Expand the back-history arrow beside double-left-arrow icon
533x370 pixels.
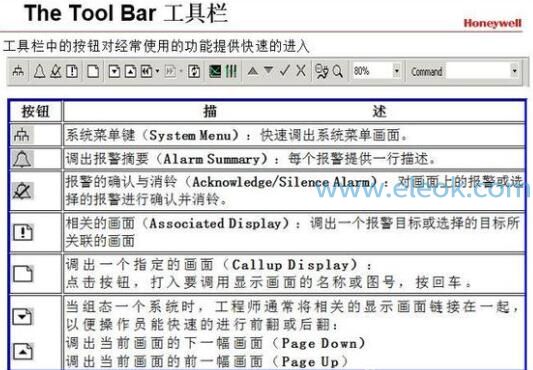click(157, 71)
